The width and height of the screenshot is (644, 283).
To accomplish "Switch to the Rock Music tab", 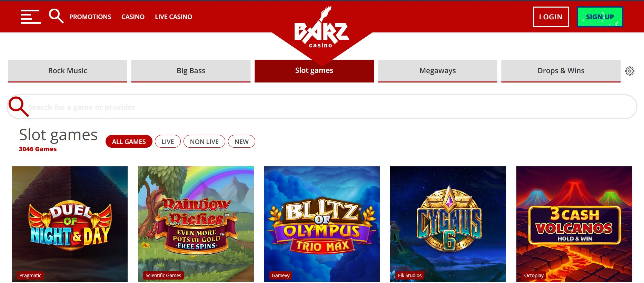I will point(68,71).
